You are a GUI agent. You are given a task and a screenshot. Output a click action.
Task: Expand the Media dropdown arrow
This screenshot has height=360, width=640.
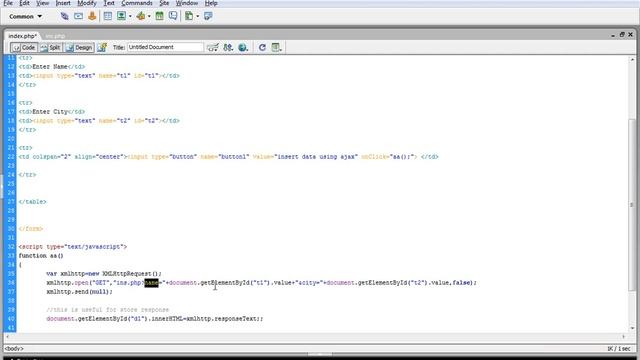(149, 16)
